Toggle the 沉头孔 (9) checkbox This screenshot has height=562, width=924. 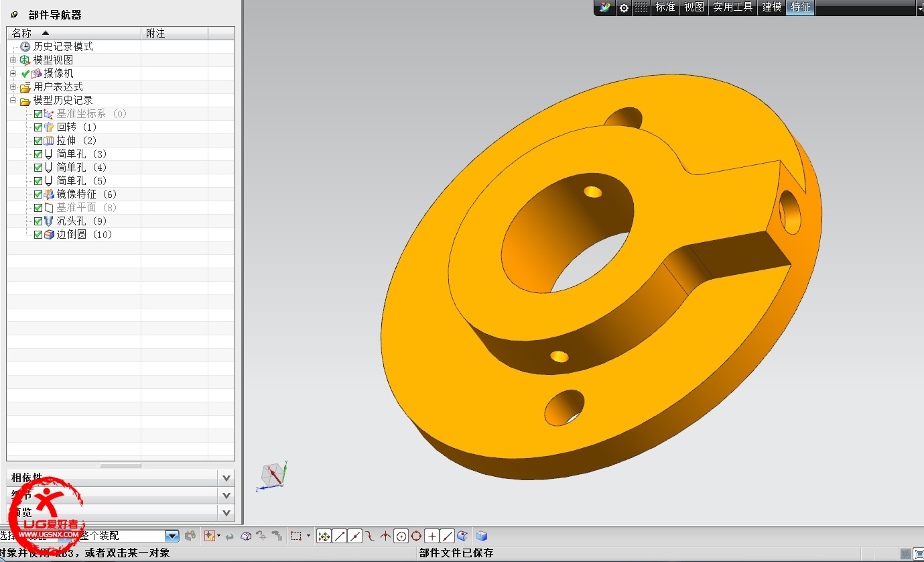click(38, 221)
